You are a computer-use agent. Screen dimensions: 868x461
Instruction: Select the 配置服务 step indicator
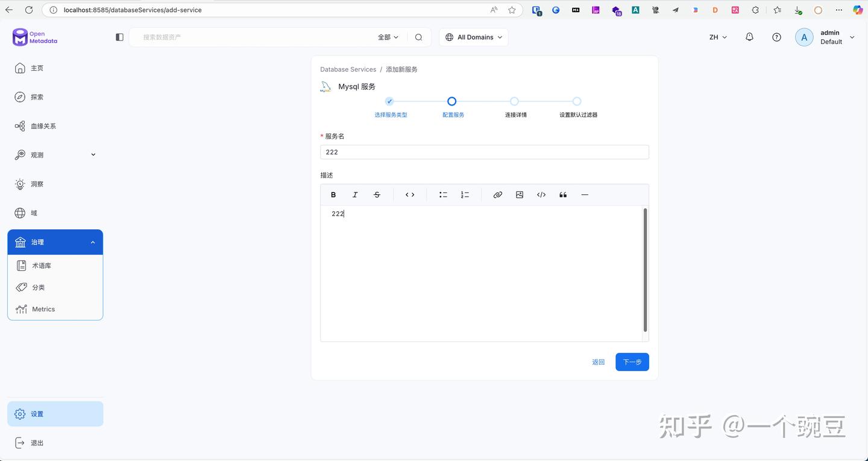[452, 101]
